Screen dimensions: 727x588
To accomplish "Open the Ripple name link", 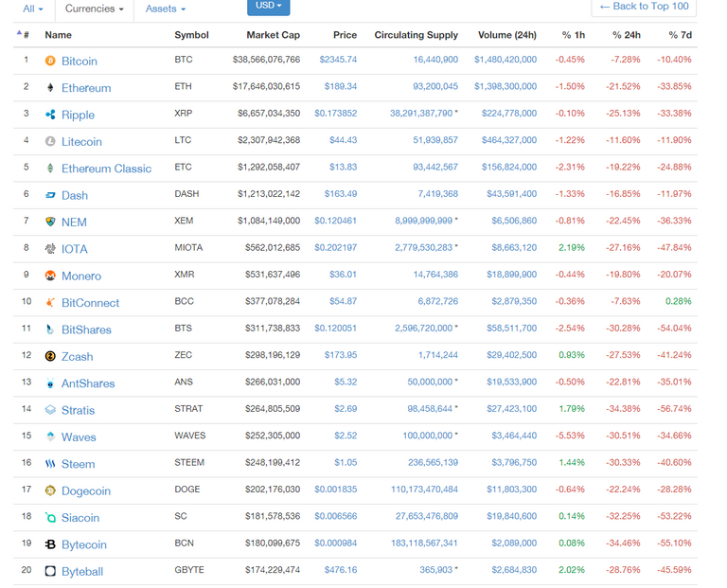I will [78, 115].
